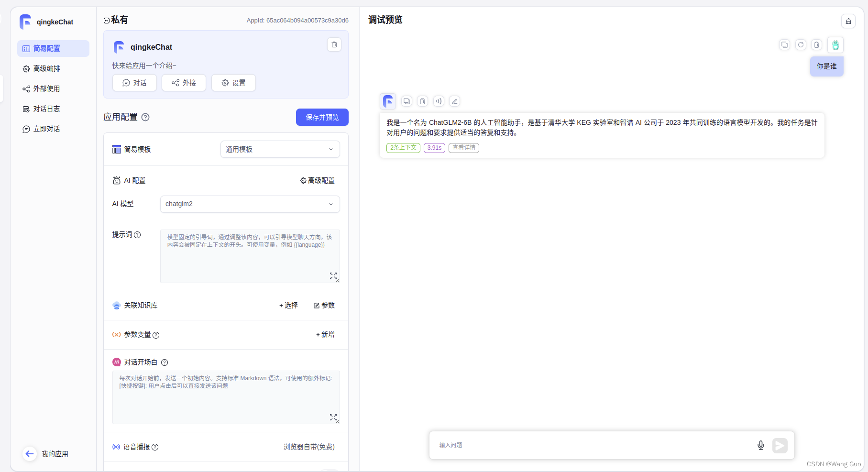Retry the user message with the refresh icon
The height and width of the screenshot is (472, 868).
pos(801,44)
